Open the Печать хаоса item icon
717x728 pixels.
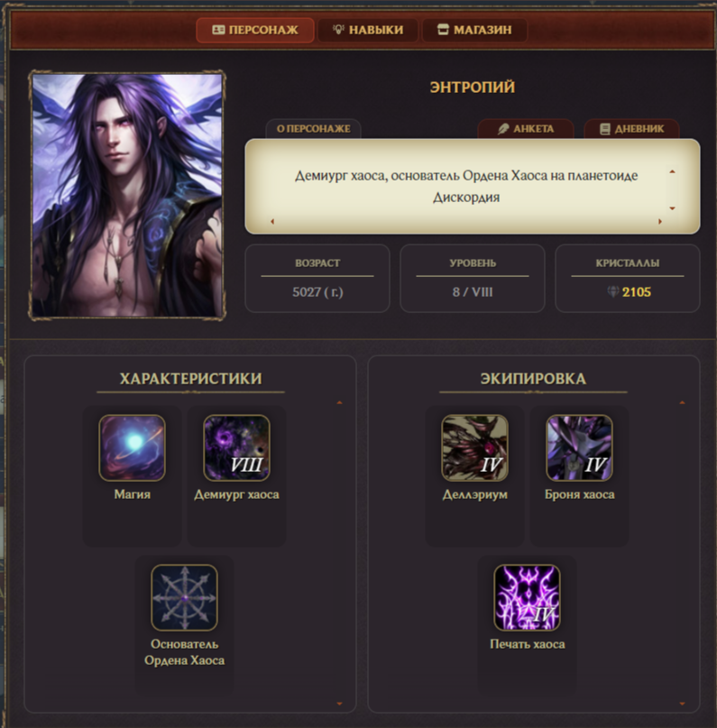point(528,597)
